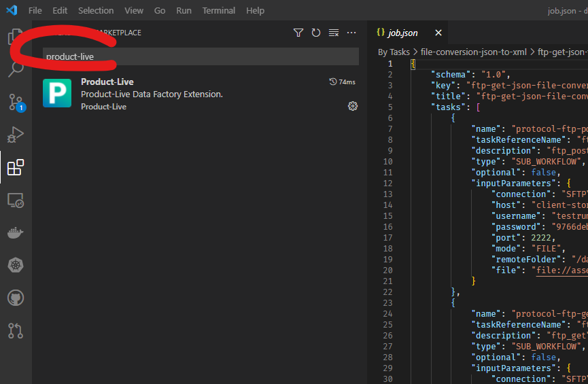Open the Extensions view icon
Screen dimensions: 588x384
[x=15, y=167]
